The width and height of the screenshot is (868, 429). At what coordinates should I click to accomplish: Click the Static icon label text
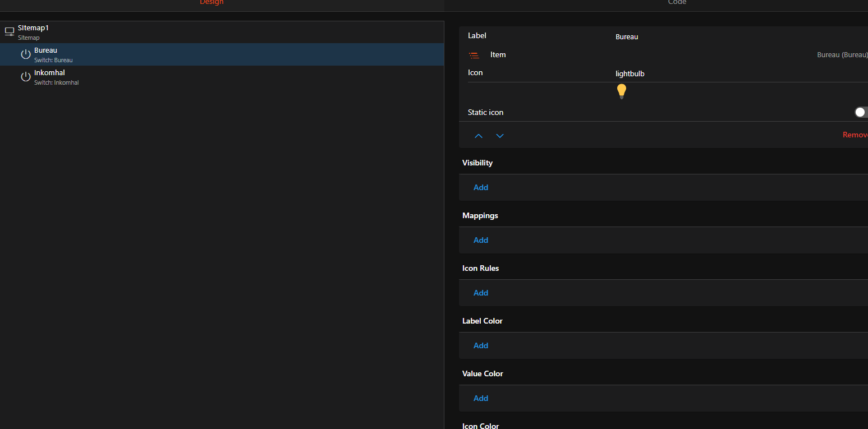(x=486, y=112)
